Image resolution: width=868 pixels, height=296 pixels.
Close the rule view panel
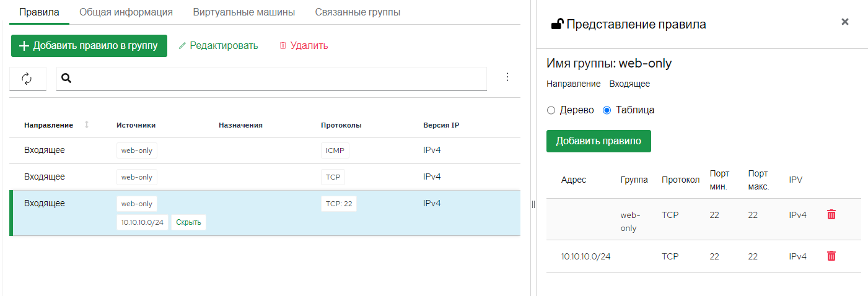845,22
